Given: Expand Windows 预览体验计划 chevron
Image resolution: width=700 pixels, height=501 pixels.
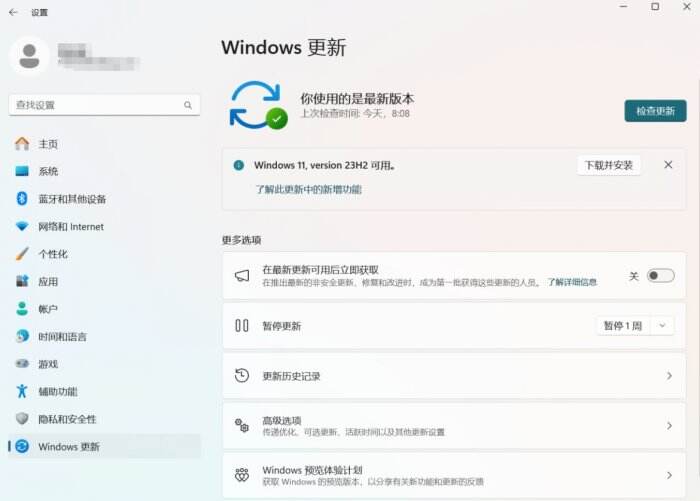Looking at the screenshot, I should pos(669,475).
